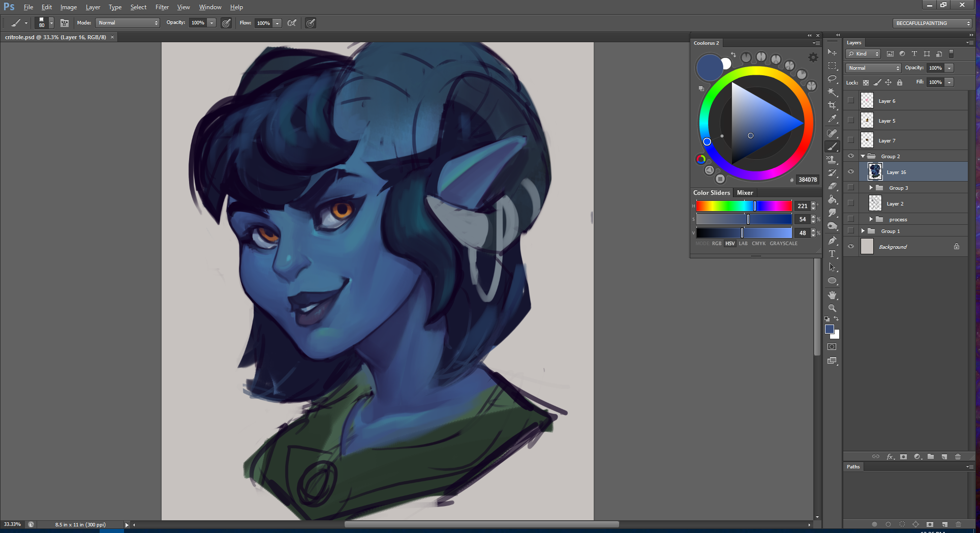This screenshot has width=980, height=533.
Task: Select the Pen tool
Action: click(832, 241)
